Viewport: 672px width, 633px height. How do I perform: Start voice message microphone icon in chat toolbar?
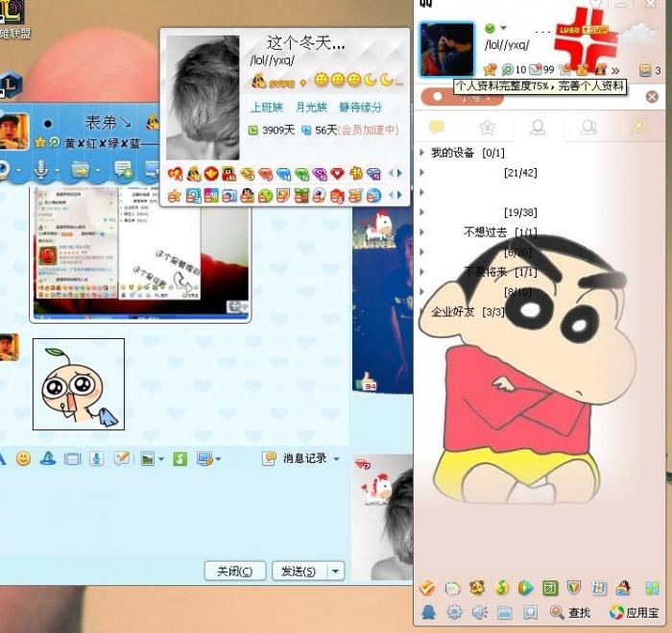pos(96,459)
